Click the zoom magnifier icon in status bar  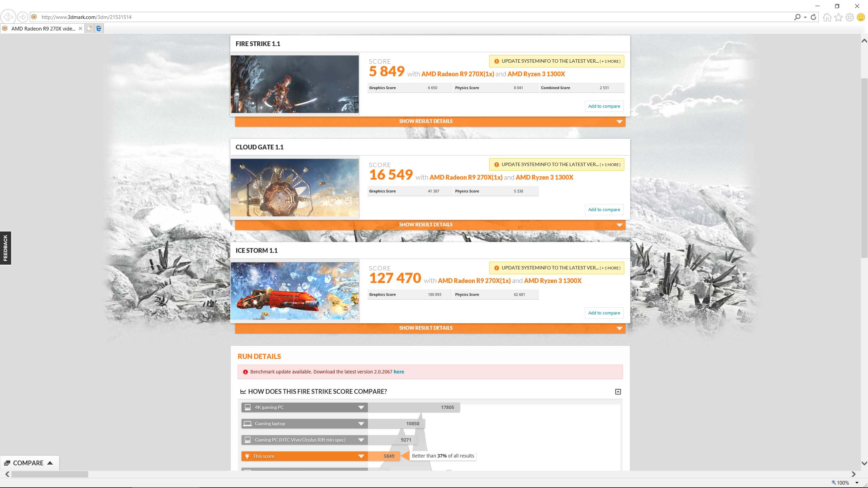[x=833, y=482]
